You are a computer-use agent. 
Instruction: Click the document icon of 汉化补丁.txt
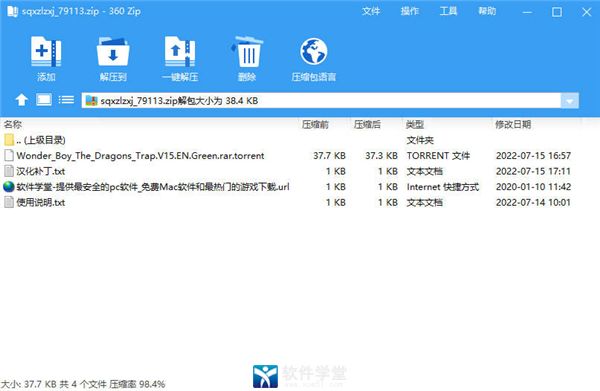coord(9,171)
